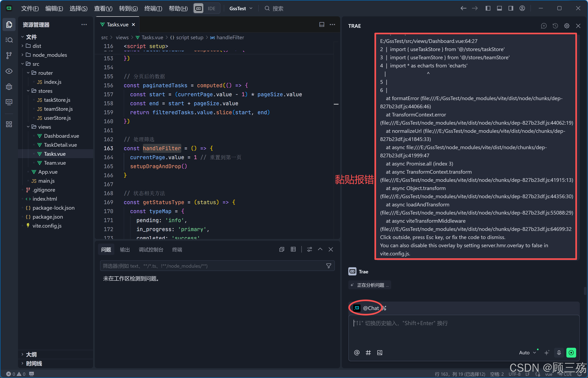The height and width of the screenshot is (378, 588).
Task: Toggle the primary side bar layout button
Action: 488,8
